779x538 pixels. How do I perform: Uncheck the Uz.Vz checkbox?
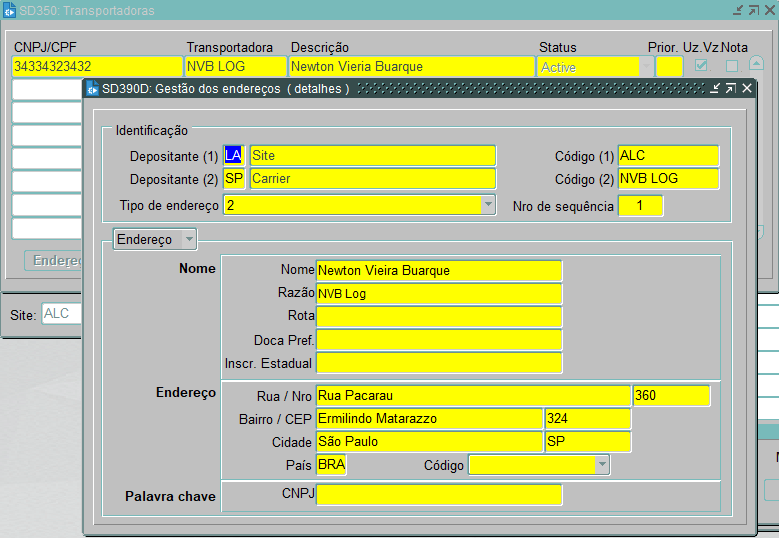702,66
